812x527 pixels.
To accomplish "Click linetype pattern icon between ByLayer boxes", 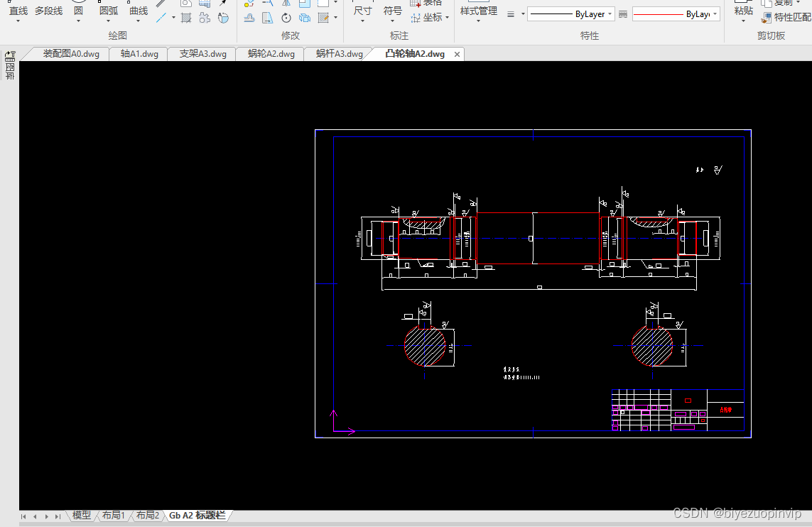I will point(623,14).
